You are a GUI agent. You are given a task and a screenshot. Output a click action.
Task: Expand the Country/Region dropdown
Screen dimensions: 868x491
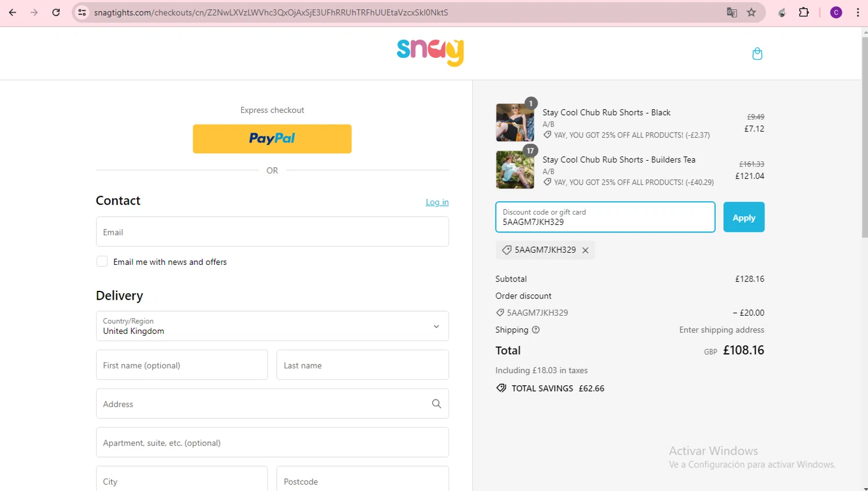coord(272,326)
